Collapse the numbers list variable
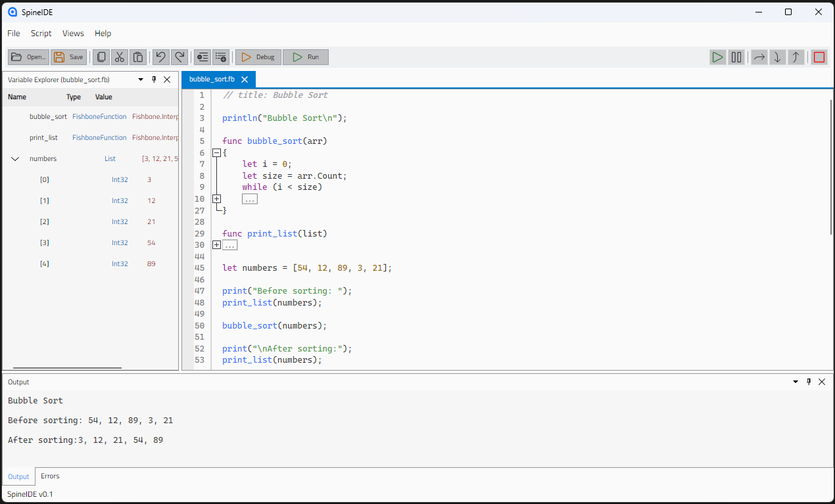Viewport: 835px width, 504px height. (15, 158)
